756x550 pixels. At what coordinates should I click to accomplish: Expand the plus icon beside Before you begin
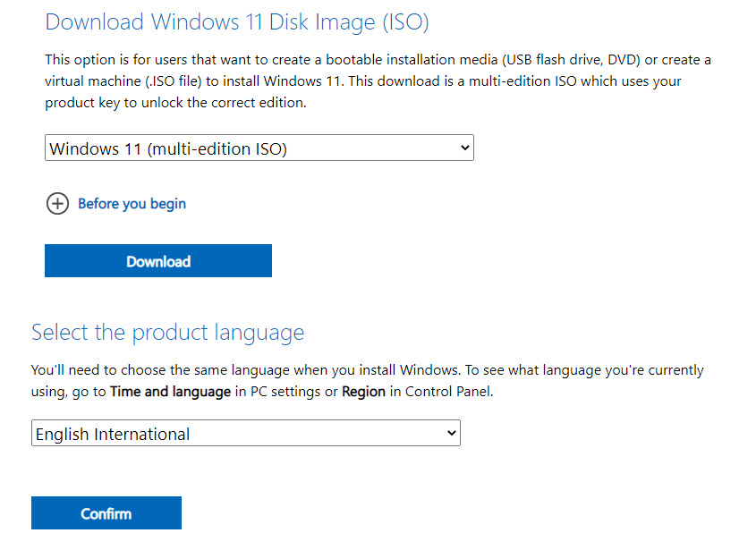57,203
